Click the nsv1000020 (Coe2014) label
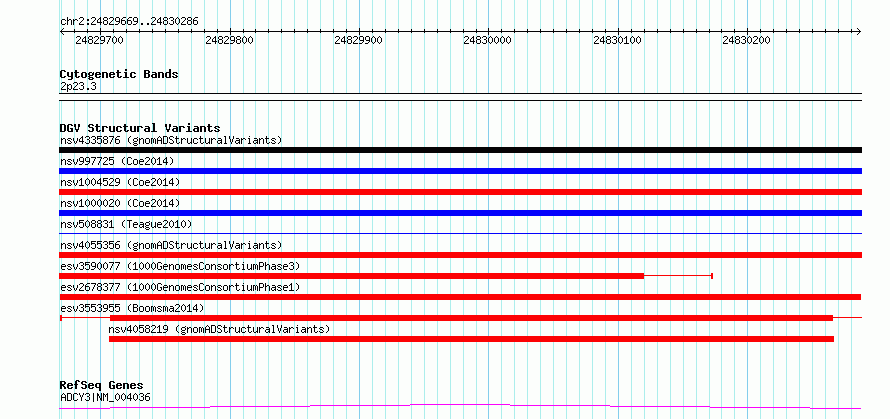 click(120, 203)
